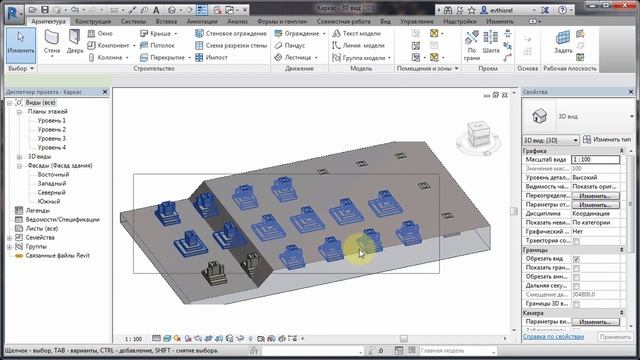Click the Масштаб вида 1:100 field
Screen dimensions: 640x360
[595, 160]
